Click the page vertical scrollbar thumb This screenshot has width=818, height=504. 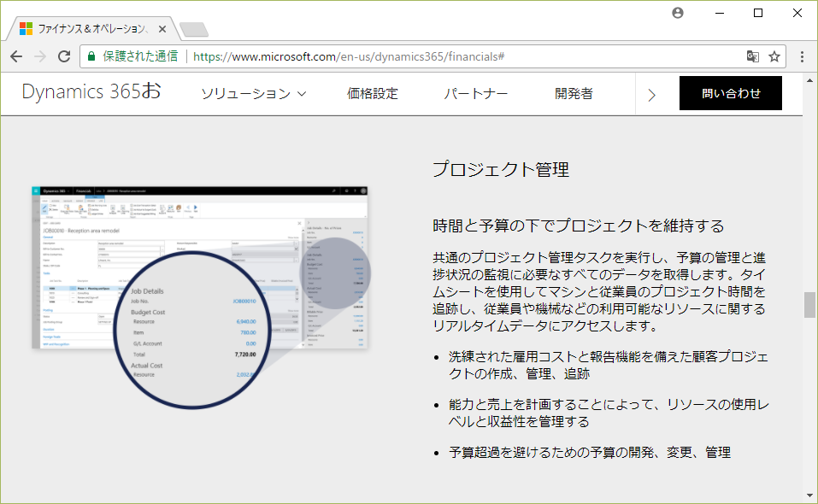(x=809, y=304)
